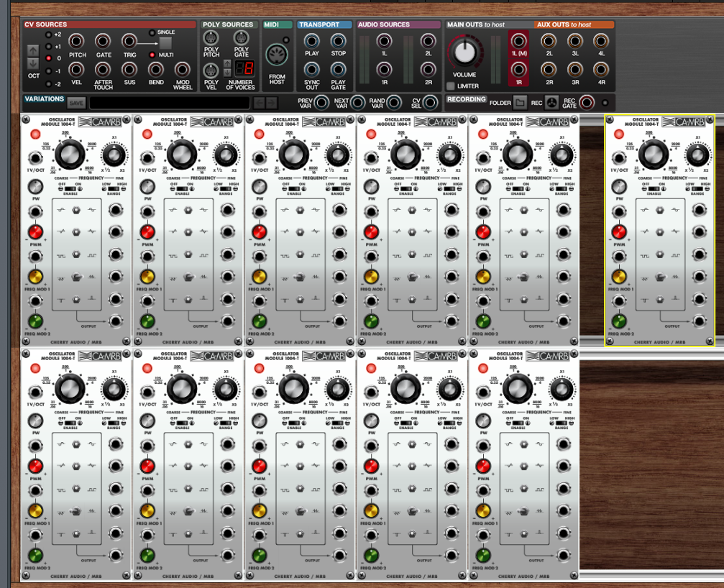724x588 pixels.
Task: Click the REC GATE jack
Action: (587, 103)
